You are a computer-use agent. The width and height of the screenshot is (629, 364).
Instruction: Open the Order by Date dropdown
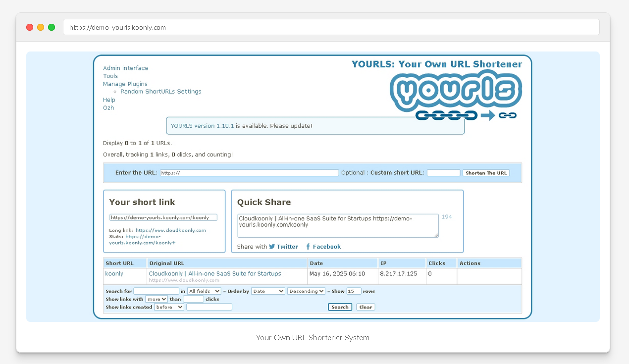(268, 291)
